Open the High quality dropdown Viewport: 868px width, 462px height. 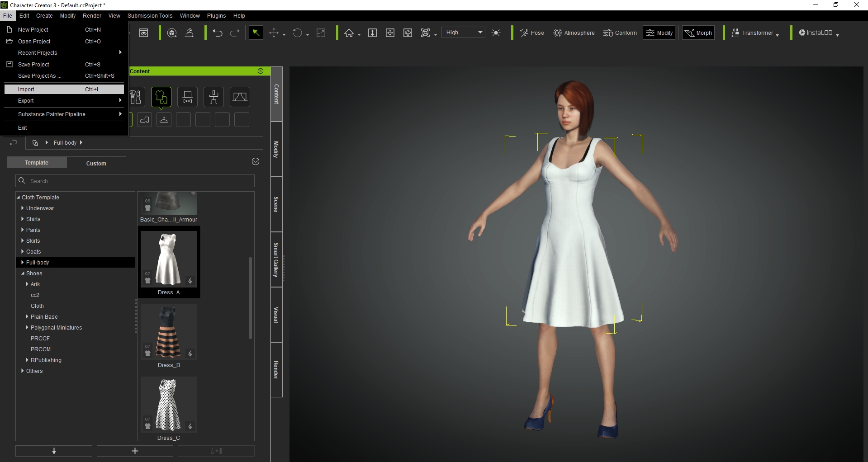(463, 33)
